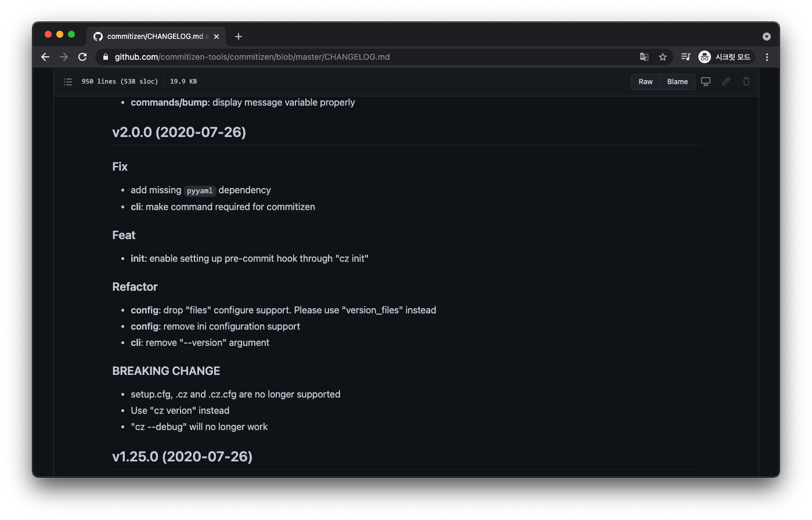This screenshot has height=520, width=812.
Task: Click 'config: remove ini configuration support'
Action: (x=215, y=327)
